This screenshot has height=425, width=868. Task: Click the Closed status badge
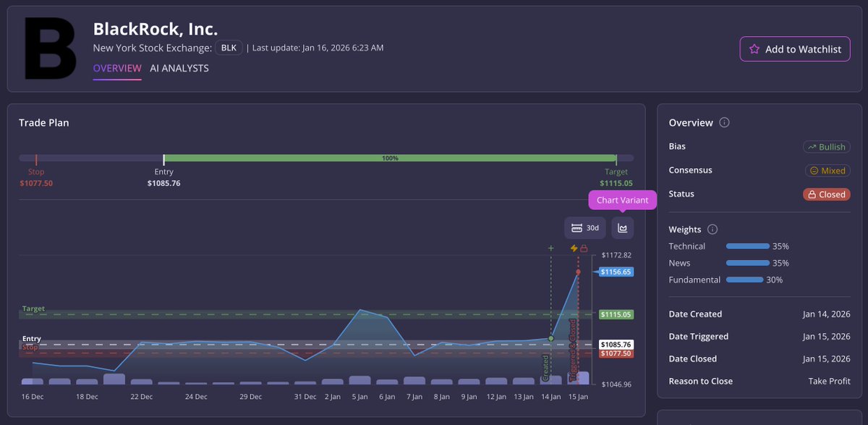pos(826,195)
